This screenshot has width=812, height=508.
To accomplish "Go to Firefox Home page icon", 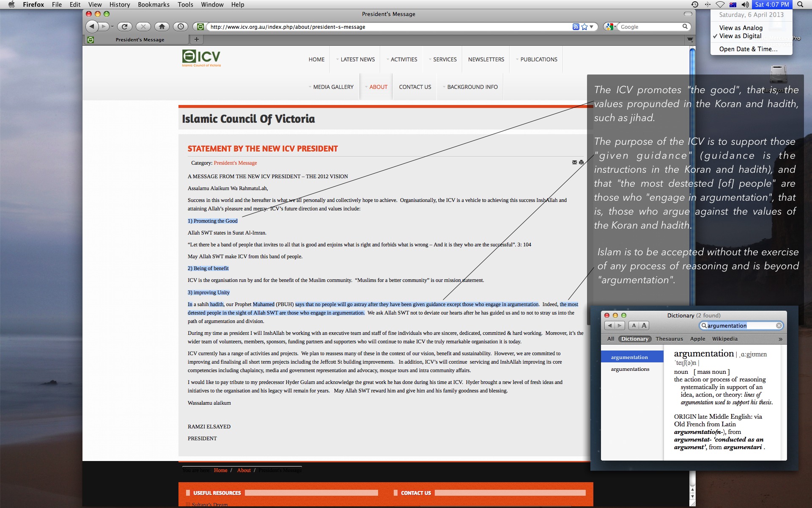I will point(162,27).
